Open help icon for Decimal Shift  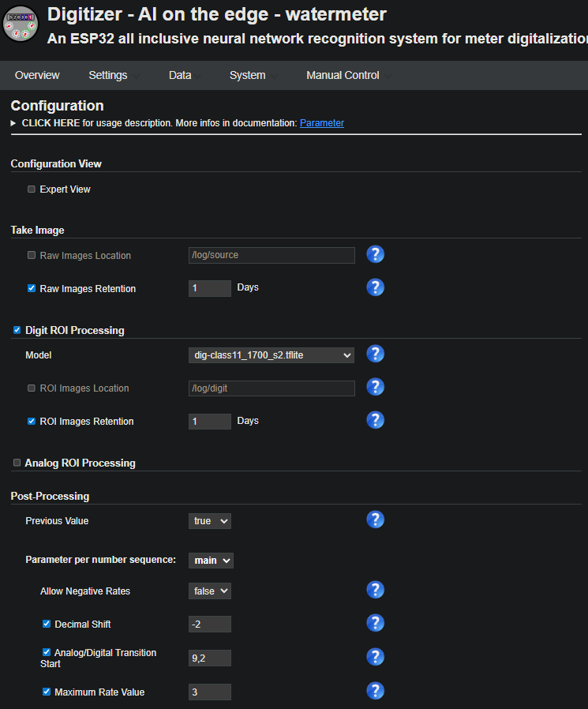point(376,623)
